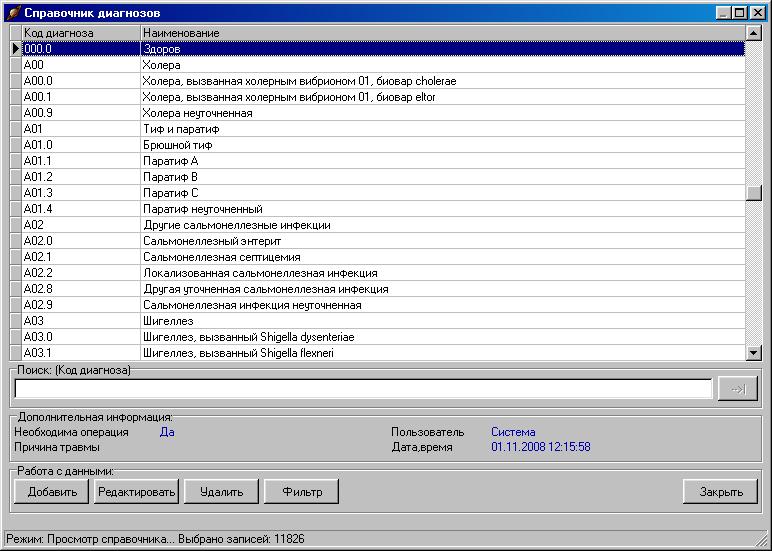Screen dimensions: 772x551
Task: Select code cell A01.3
Action: pyautogui.click(x=81, y=193)
